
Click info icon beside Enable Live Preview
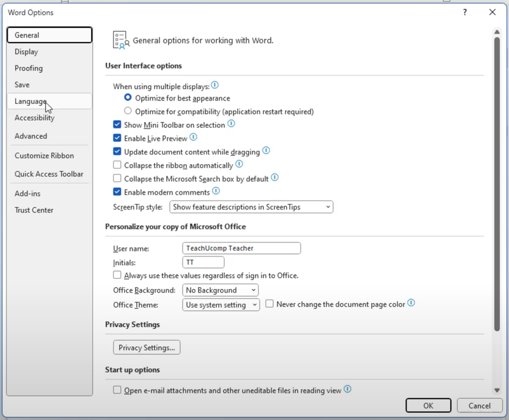193,137
